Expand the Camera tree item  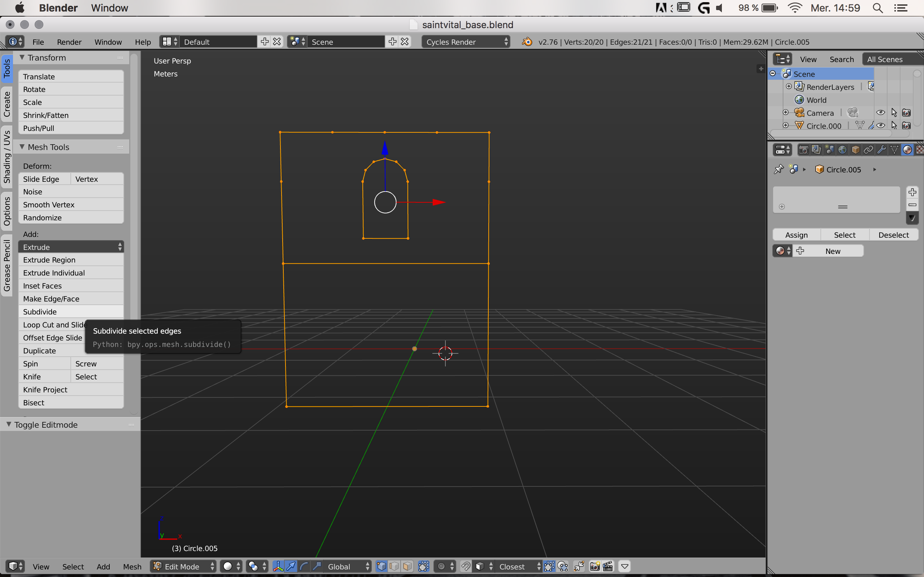(785, 113)
